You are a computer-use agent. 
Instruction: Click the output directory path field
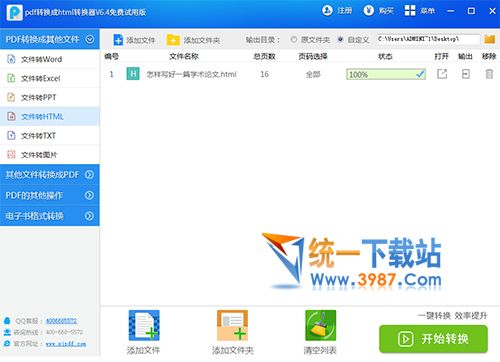(428, 39)
